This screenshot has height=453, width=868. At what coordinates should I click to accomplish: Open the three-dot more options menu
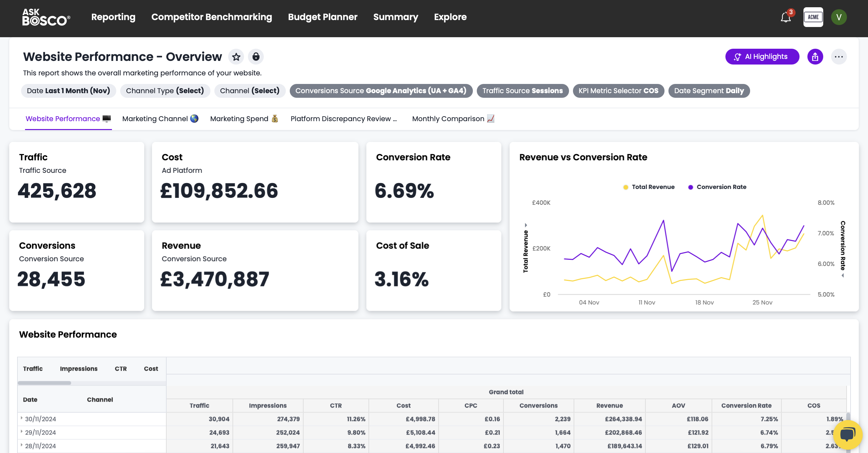click(x=838, y=57)
